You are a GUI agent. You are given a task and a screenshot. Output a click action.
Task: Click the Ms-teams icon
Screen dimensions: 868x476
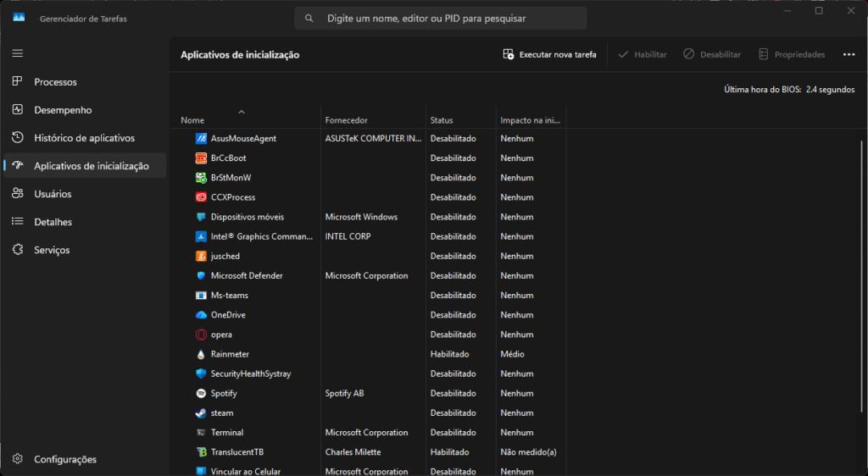[201, 296]
